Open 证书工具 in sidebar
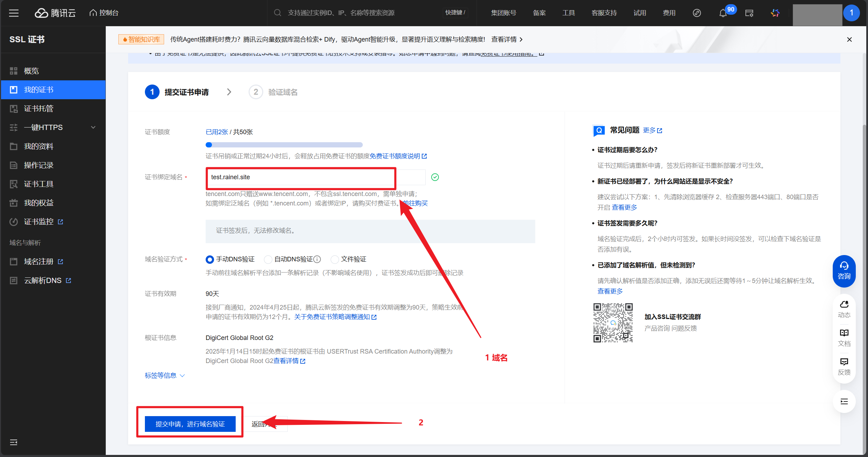868x457 pixels. 53,184
